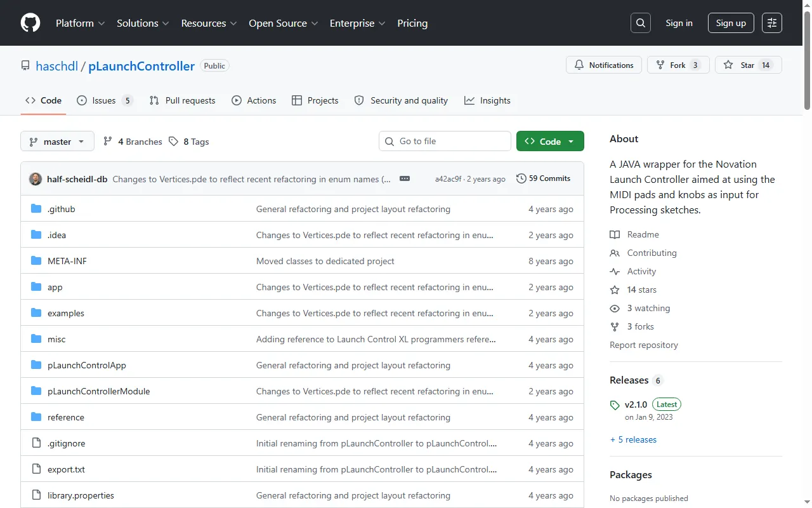The width and height of the screenshot is (812, 508).
Task: Click the .github folder icon
Action: pyautogui.click(x=36, y=209)
